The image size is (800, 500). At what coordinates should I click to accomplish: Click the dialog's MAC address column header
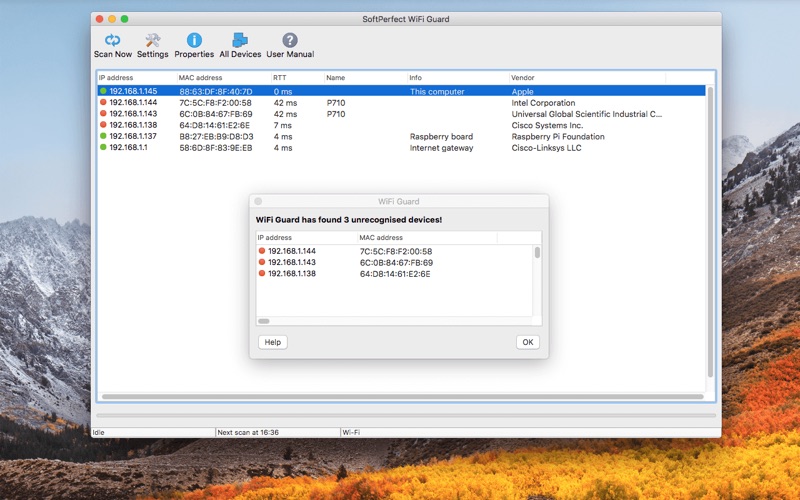click(425, 237)
